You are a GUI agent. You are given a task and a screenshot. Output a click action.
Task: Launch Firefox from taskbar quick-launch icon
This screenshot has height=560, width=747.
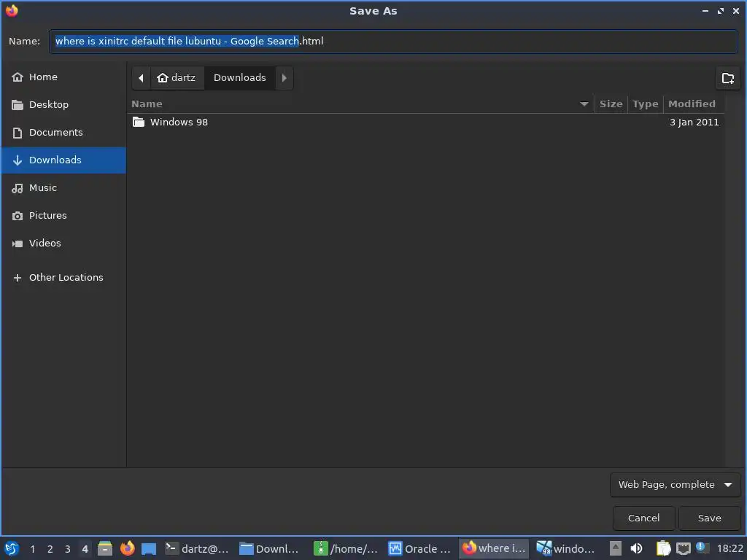tap(127, 548)
